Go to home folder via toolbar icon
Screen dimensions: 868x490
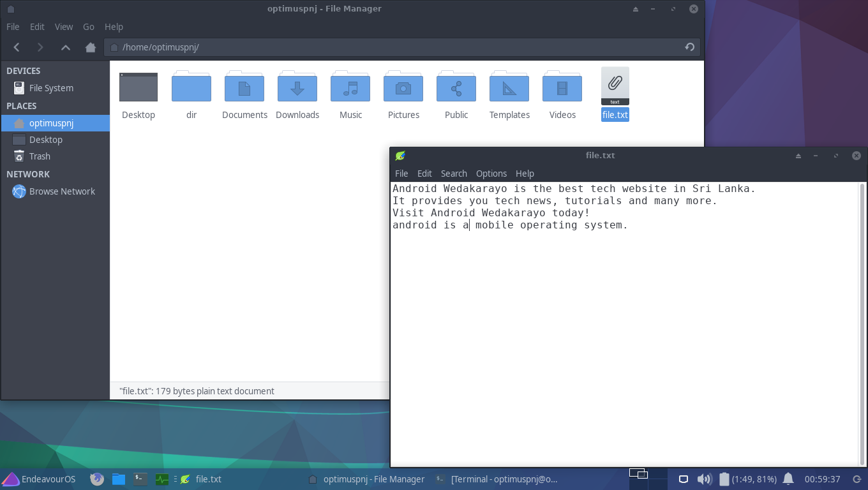coord(90,47)
